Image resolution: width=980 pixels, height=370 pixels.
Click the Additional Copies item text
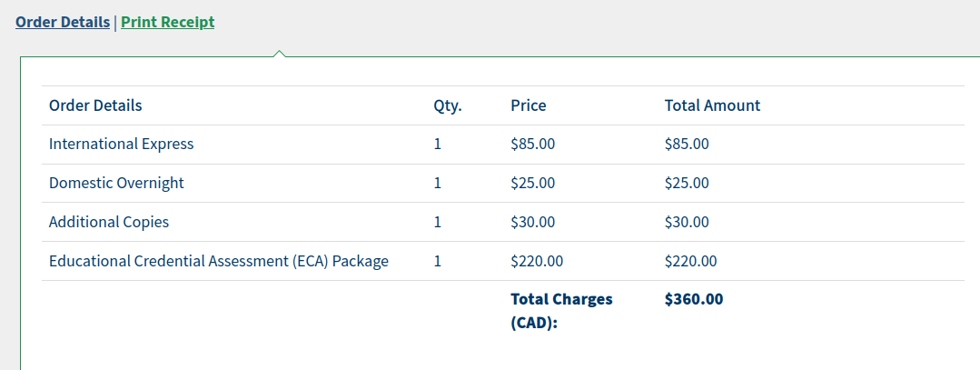109,222
